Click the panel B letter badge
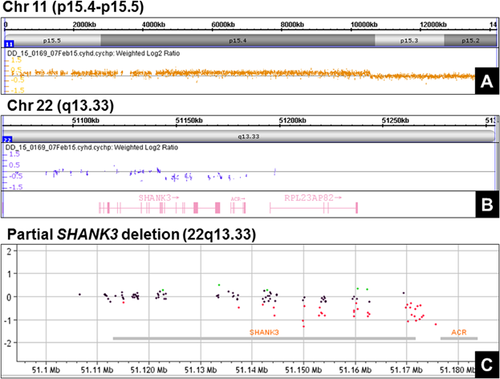 (x=487, y=204)
